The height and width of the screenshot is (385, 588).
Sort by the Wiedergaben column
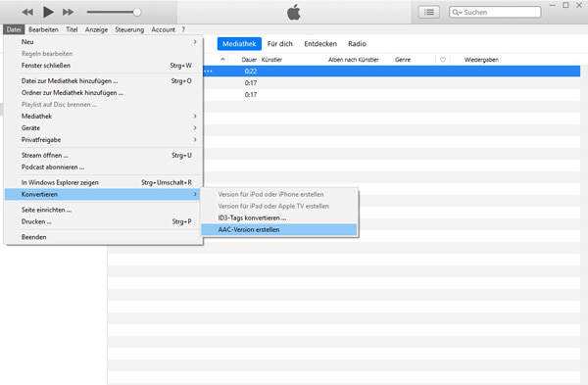pos(481,60)
